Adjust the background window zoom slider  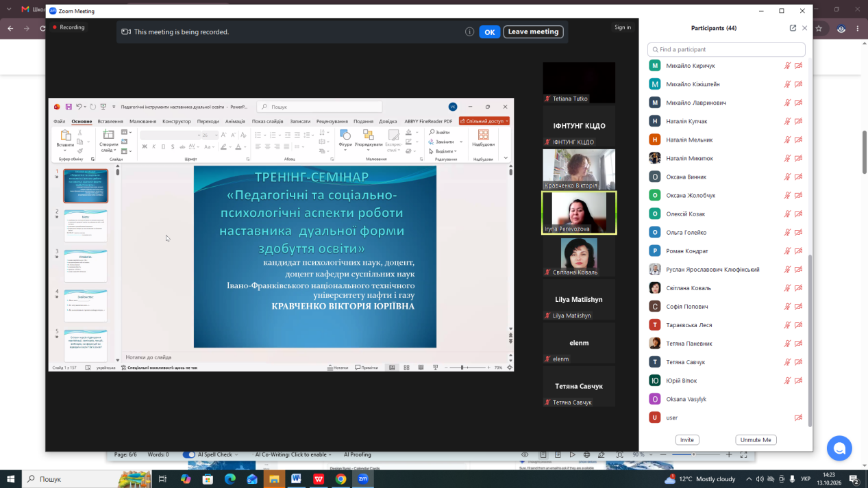(x=693, y=454)
